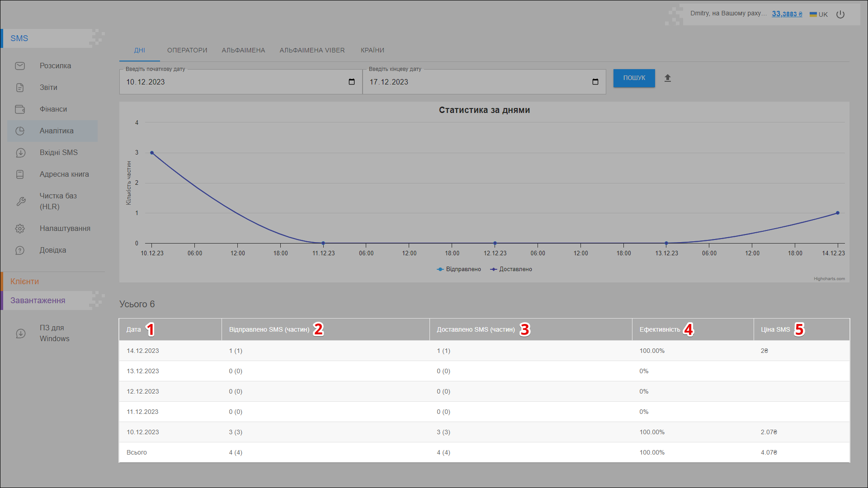
Task: Open the start date calendar picker
Action: [x=352, y=82]
